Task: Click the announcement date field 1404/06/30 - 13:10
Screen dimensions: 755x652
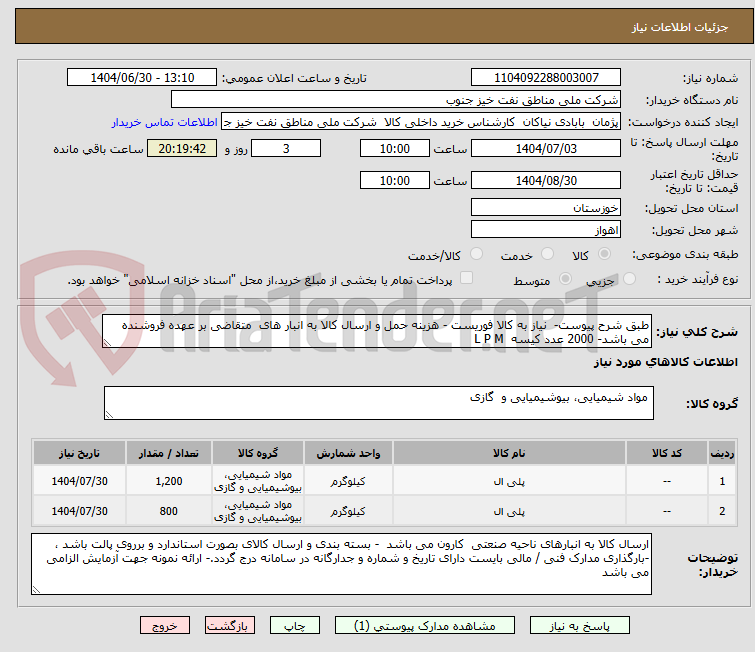Action: coord(142,78)
